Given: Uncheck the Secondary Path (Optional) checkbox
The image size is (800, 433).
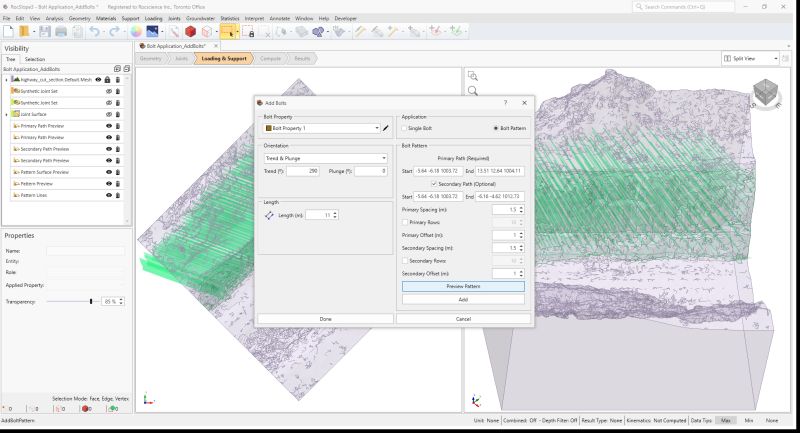Looking at the screenshot, I should click(434, 184).
